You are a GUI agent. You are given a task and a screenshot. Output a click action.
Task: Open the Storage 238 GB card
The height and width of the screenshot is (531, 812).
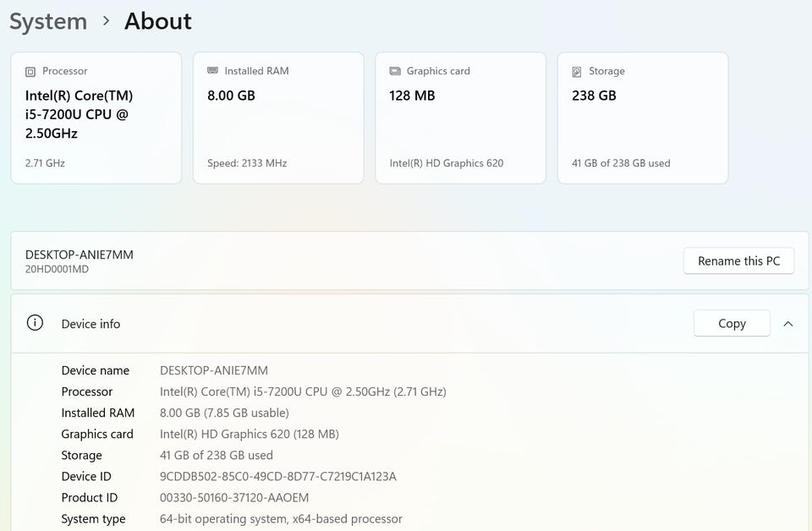pos(643,118)
